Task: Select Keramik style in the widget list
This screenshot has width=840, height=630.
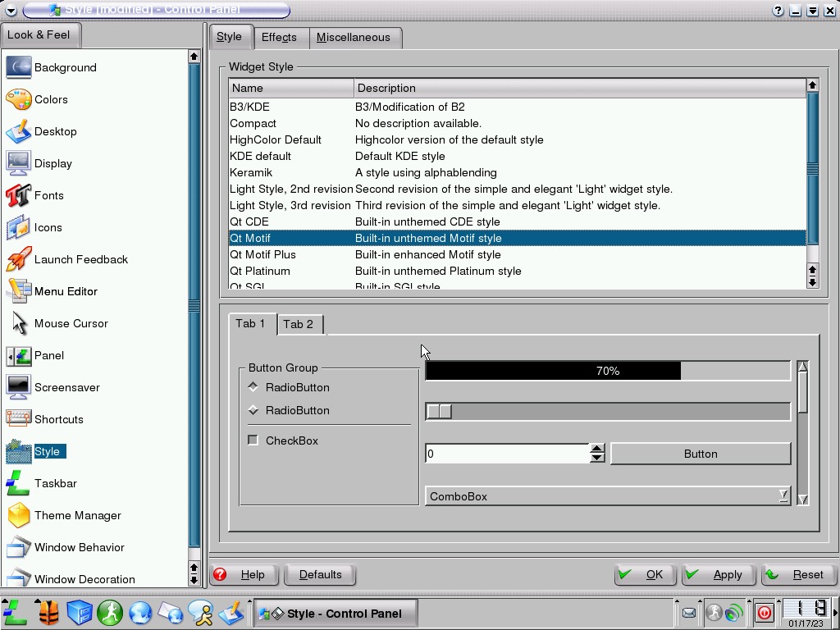Action: pos(251,172)
